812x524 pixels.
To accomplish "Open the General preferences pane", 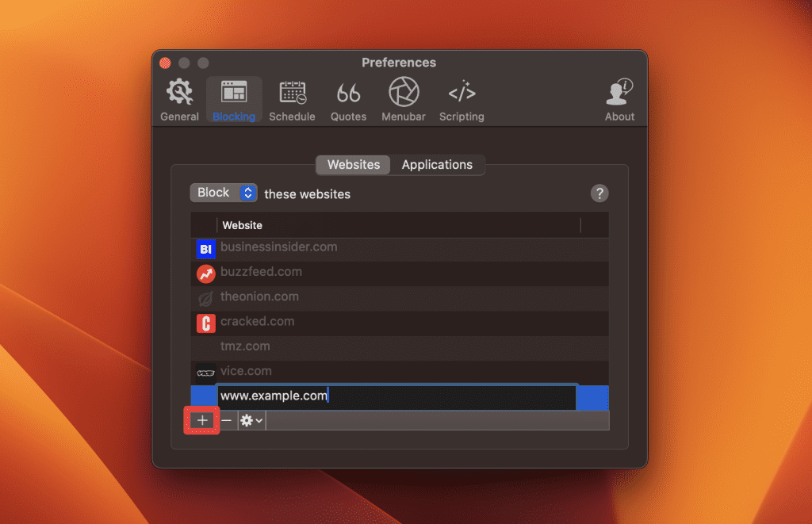I will [179, 101].
